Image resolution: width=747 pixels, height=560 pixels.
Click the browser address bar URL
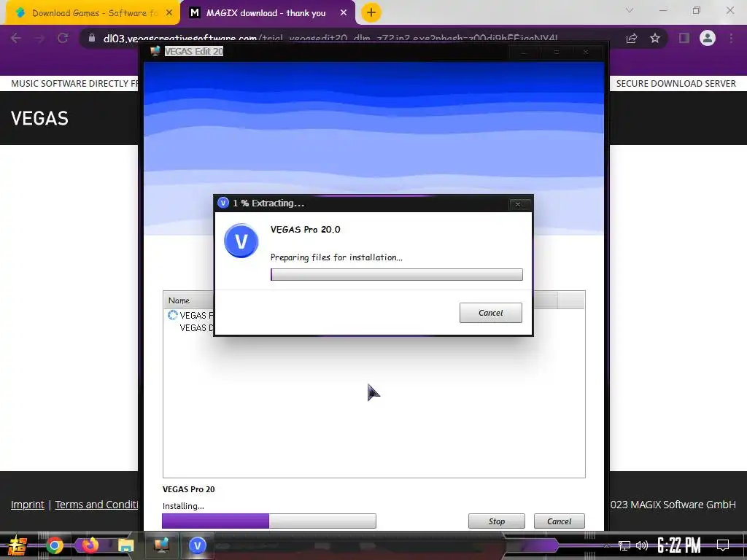point(330,38)
